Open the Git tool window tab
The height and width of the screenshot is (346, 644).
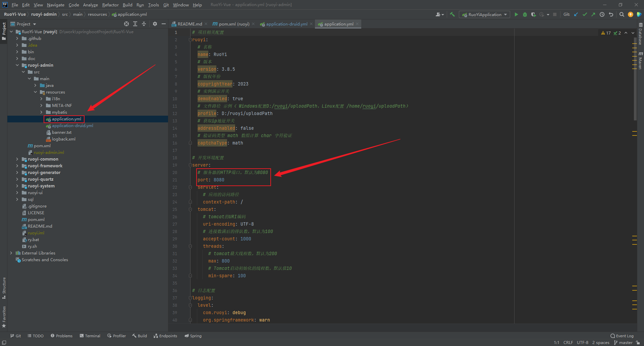15,336
